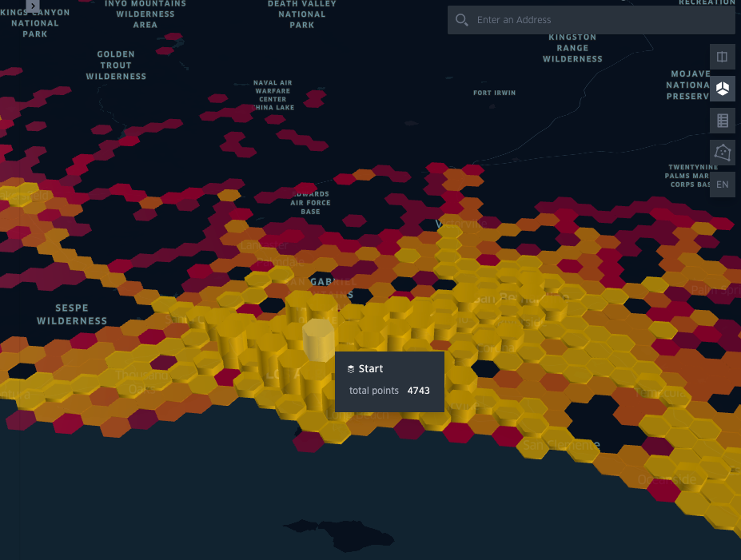Click the Thousand Oaks city label

(141, 382)
